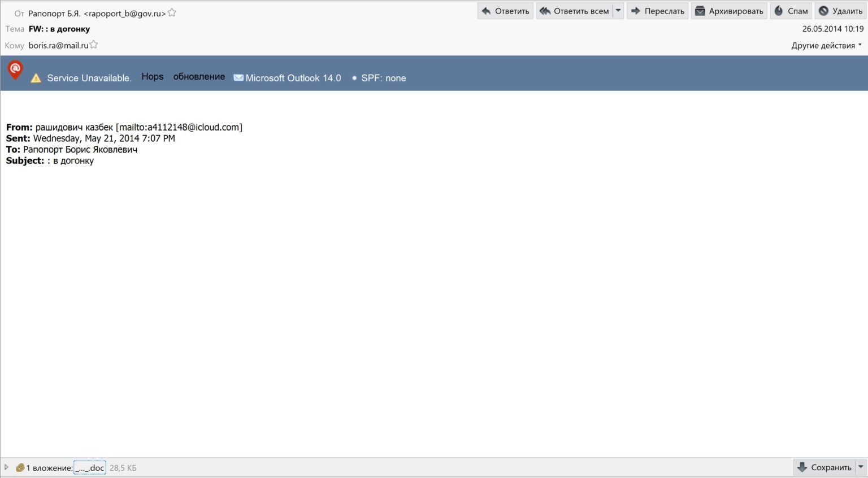
Task: Toggle star next to boris.ra@mail.ru
Action: click(x=94, y=45)
